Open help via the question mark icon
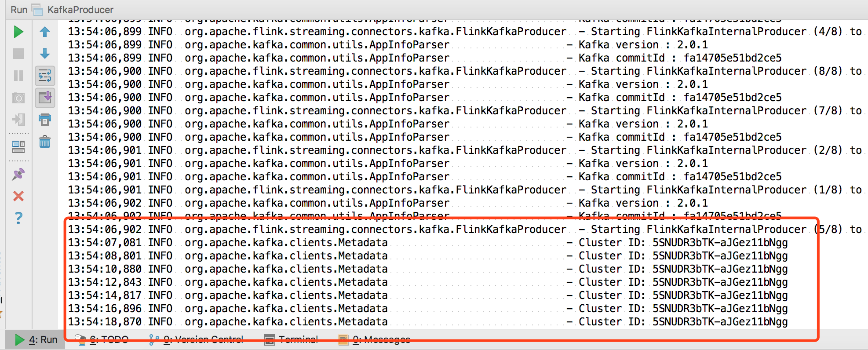Image resolution: width=868 pixels, height=350 pixels. pyautogui.click(x=18, y=218)
